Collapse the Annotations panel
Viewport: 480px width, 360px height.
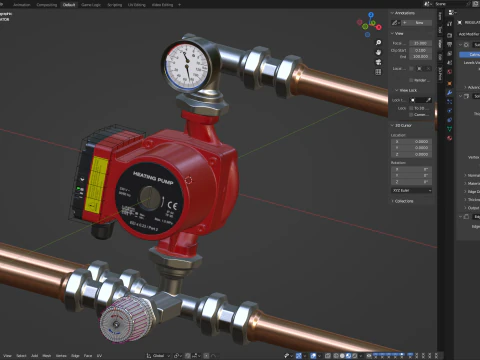[x=403, y=13]
